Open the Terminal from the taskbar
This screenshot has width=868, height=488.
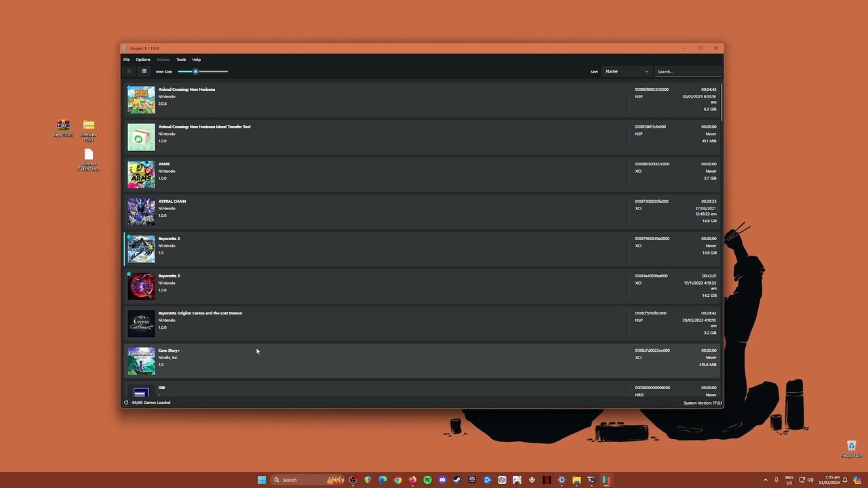[591, 480]
